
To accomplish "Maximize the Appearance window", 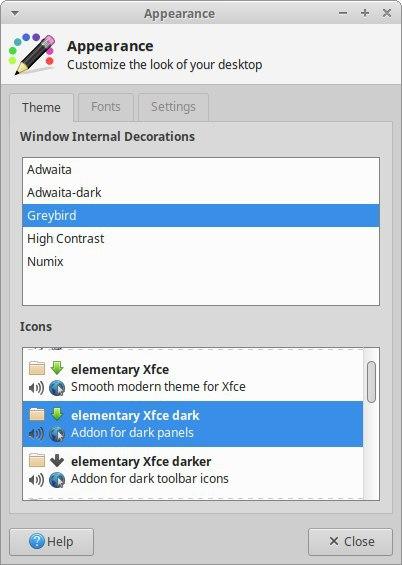I will tap(365, 13).
